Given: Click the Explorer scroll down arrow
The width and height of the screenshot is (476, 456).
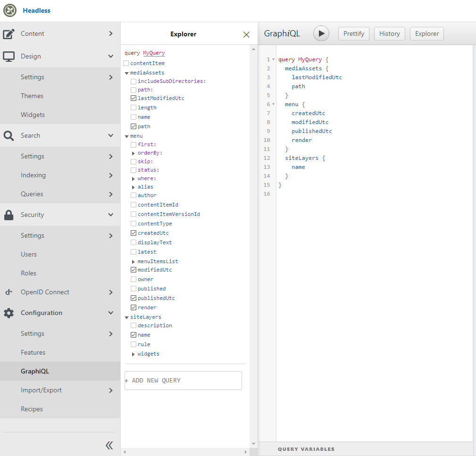Looking at the screenshot, I should pos(253,444).
